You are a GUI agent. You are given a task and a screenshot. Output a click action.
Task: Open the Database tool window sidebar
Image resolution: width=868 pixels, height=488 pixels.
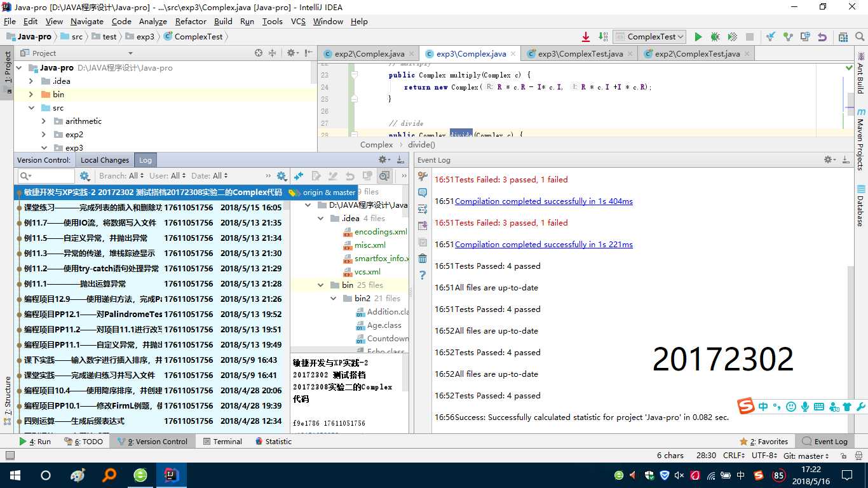coord(861,207)
